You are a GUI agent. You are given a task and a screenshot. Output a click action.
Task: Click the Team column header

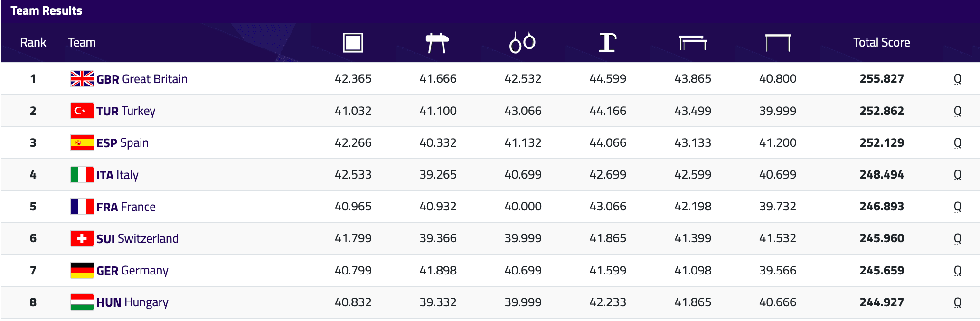point(82,43)
